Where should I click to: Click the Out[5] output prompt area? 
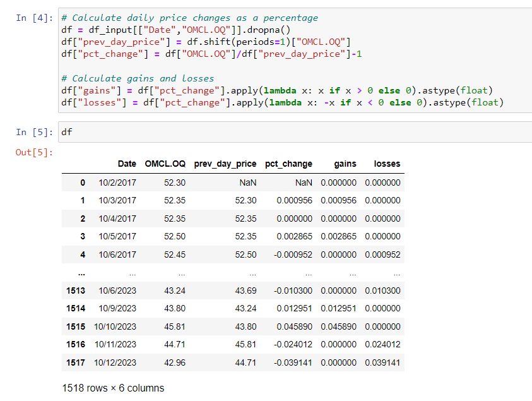point(34,152)
